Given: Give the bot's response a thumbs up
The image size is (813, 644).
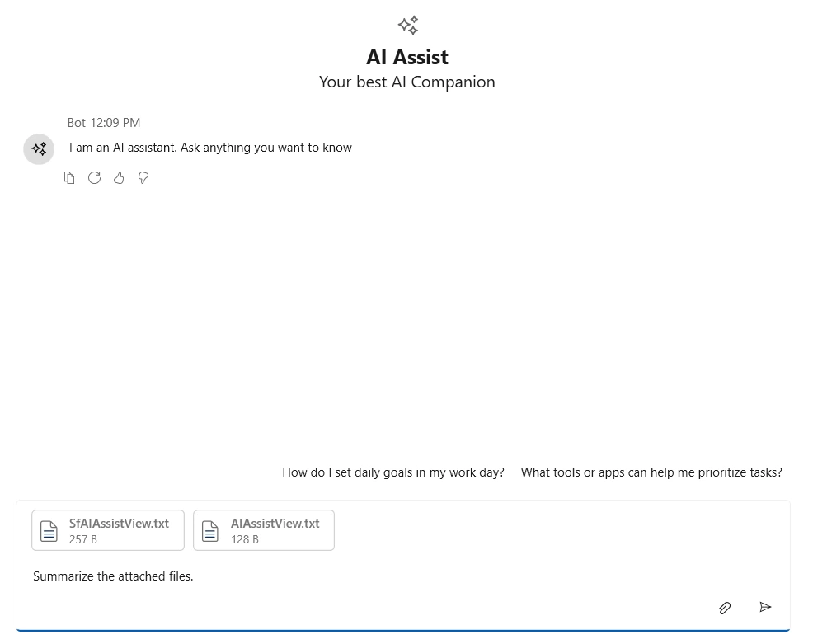Looking at the screenshot, I should [x=119, y=177].
